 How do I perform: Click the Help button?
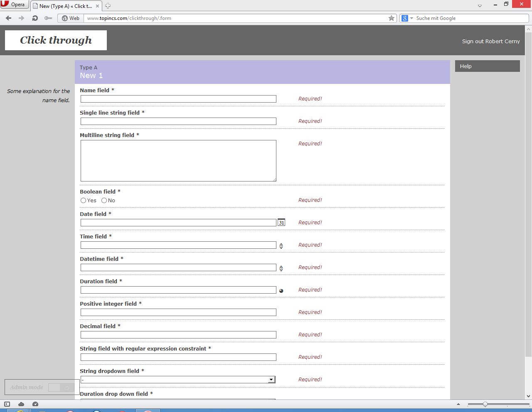click(487, 66)
